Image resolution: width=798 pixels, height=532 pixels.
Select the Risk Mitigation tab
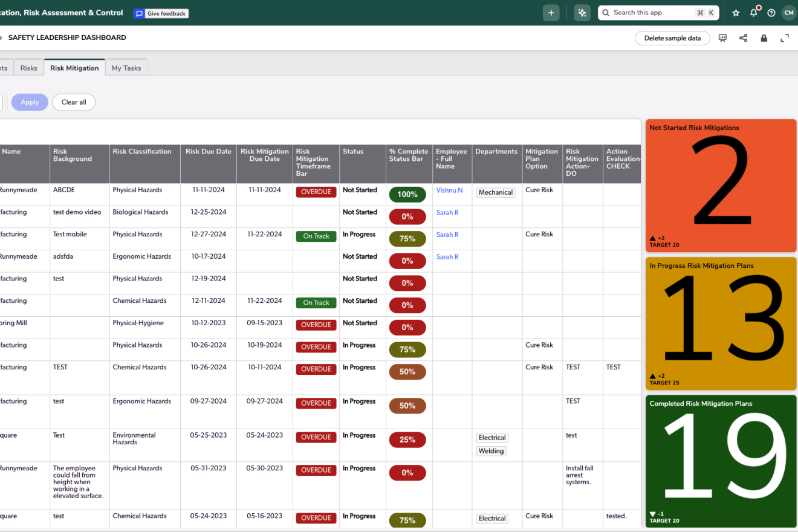[74, 68]
